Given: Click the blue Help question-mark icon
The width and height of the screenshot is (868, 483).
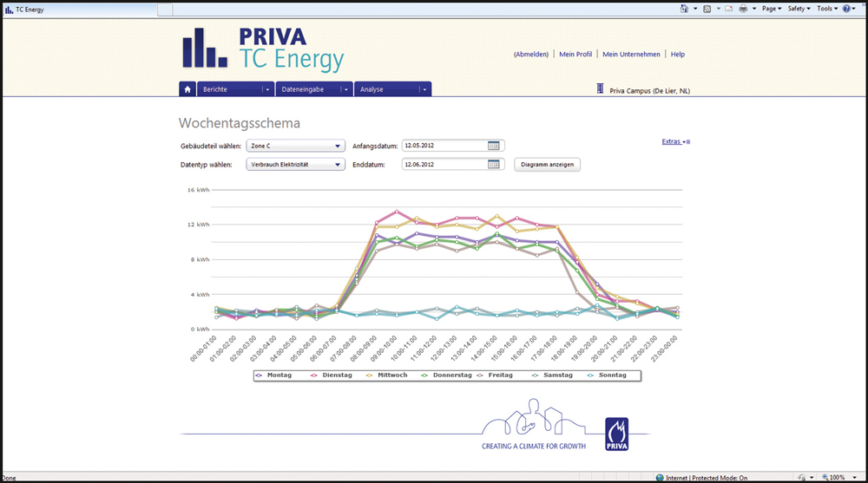Looking at the screenshot, I should [x=846, y=9].
